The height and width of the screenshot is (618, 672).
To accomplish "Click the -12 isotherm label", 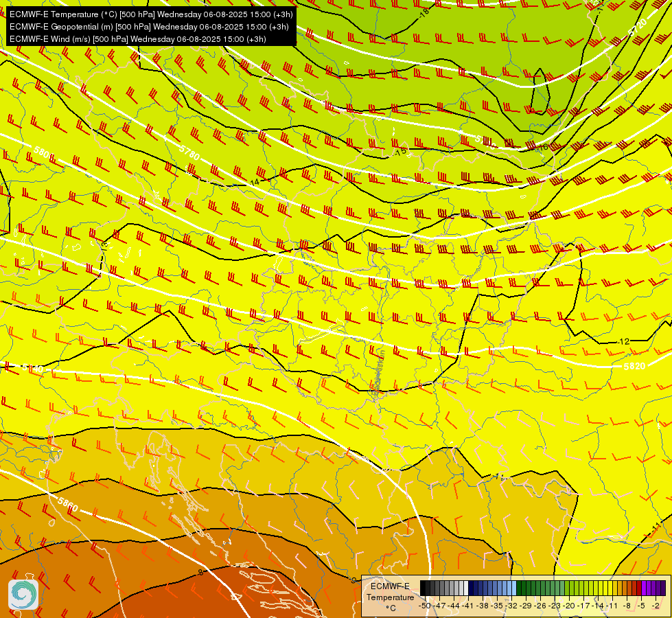I will coord(624,341).
